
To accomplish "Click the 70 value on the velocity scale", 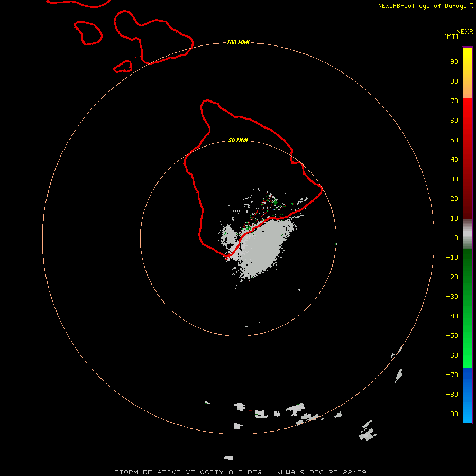I will [x=454, y=101].
